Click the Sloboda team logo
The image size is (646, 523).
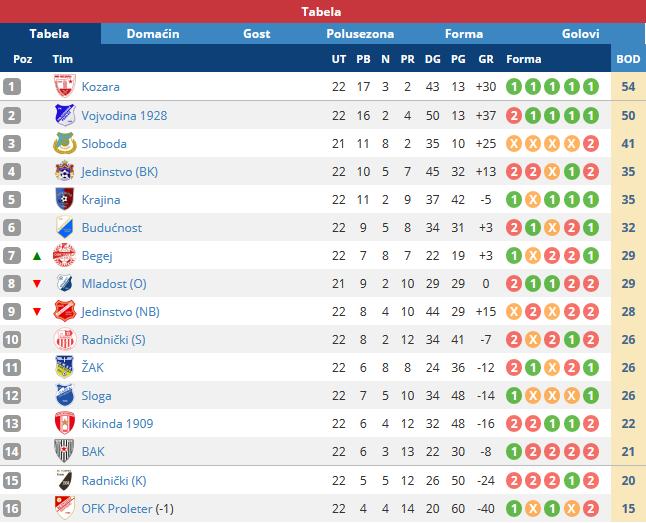[64, 143]
